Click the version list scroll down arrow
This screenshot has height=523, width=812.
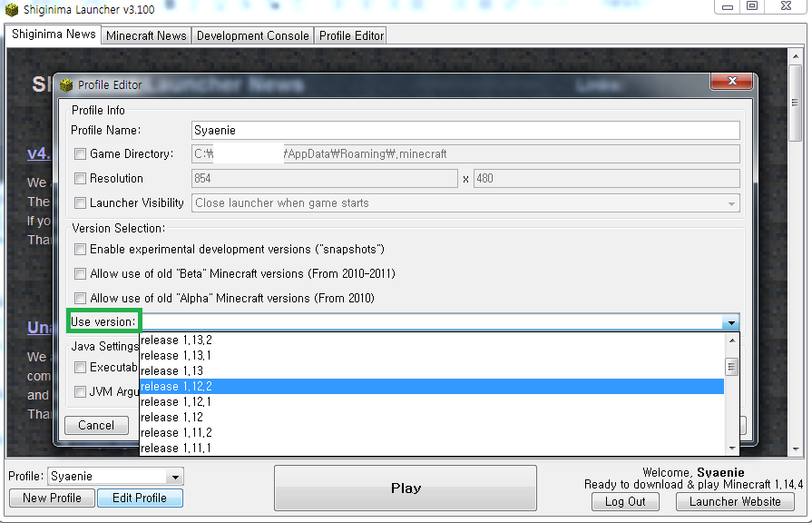(x=732, y=449)
